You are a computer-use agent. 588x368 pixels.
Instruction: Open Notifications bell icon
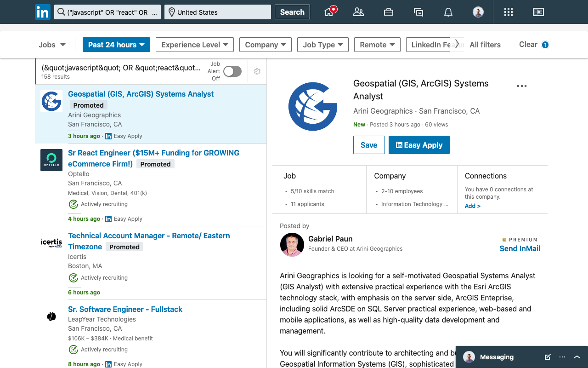point(448,12)
